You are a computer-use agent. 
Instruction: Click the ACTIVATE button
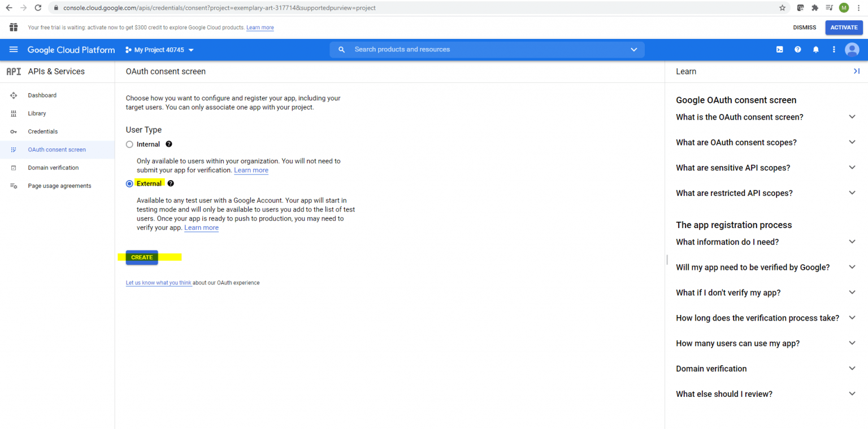click(844, 28)
